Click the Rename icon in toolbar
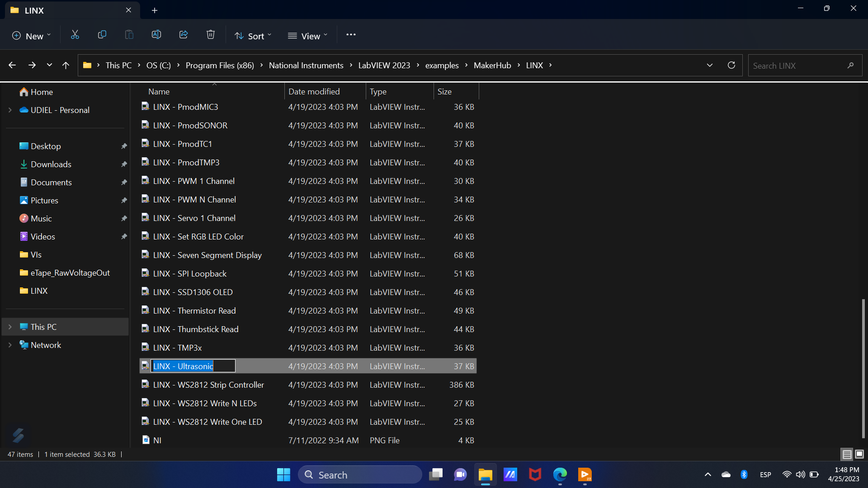 156,35
